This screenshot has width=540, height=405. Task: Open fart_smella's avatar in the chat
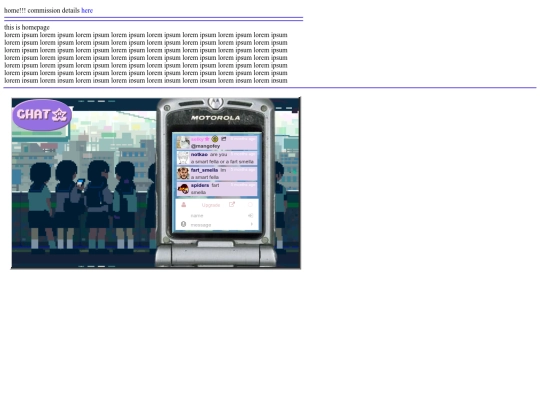(x=183, y=173)
